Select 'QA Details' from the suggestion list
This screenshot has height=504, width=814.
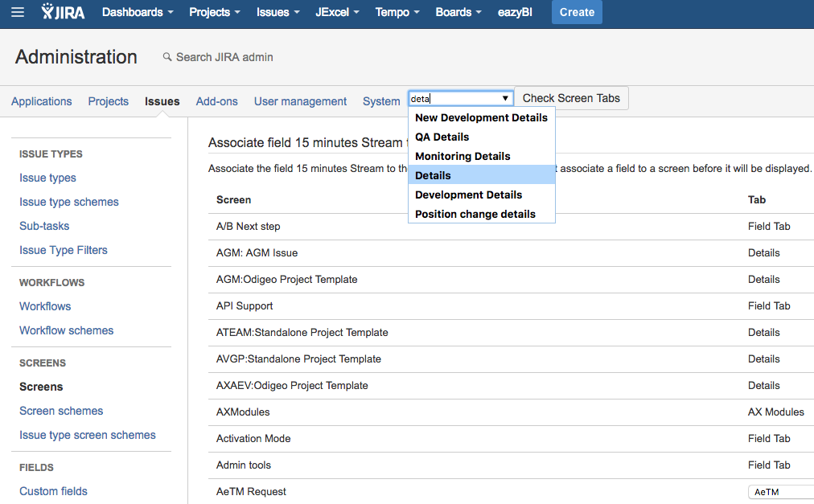[442, 137]
